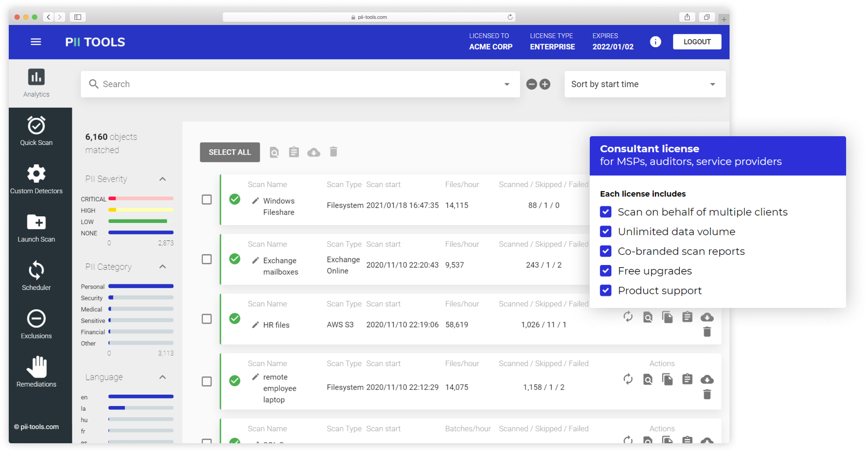The image size is (868, 452).
Task: Toggle Product support checkbox
Action: [606, 291]
